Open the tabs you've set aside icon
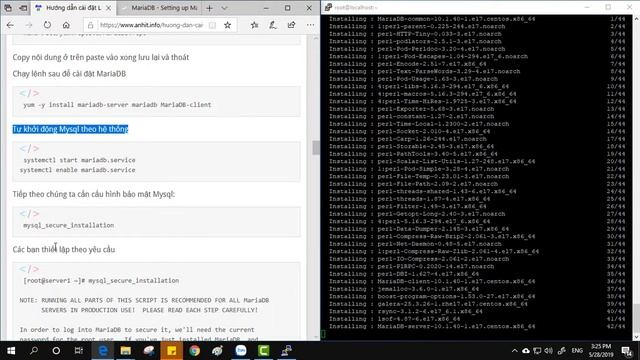 pyautogui.click(x=8, y=8)
